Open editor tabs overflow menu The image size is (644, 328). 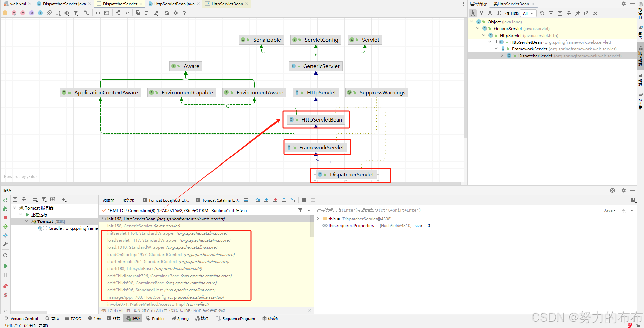(x=463, y=4)
